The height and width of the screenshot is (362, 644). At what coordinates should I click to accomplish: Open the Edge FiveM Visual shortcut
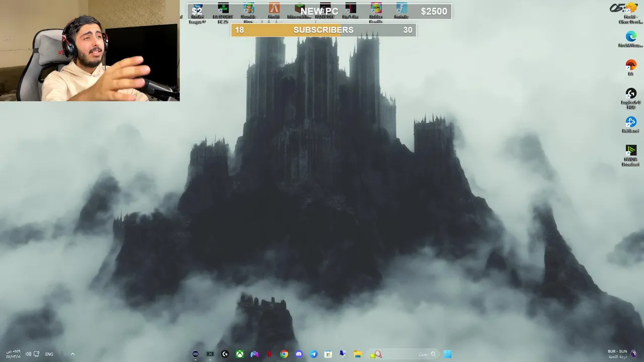[x=631, y=39]
